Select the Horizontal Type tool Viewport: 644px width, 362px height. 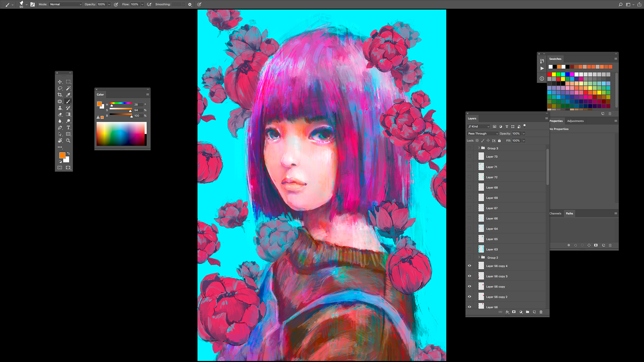(x=68, y=128)
